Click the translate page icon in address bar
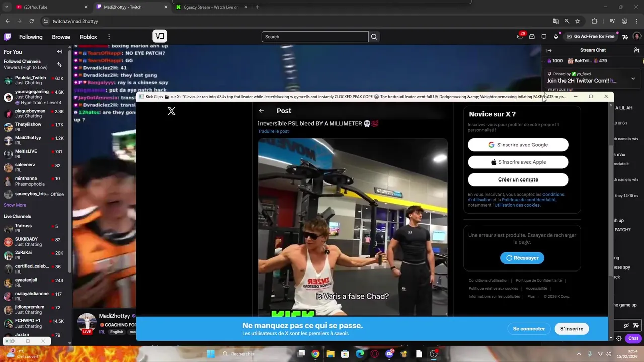The image size is (644, 362). (x=555, y=21)
